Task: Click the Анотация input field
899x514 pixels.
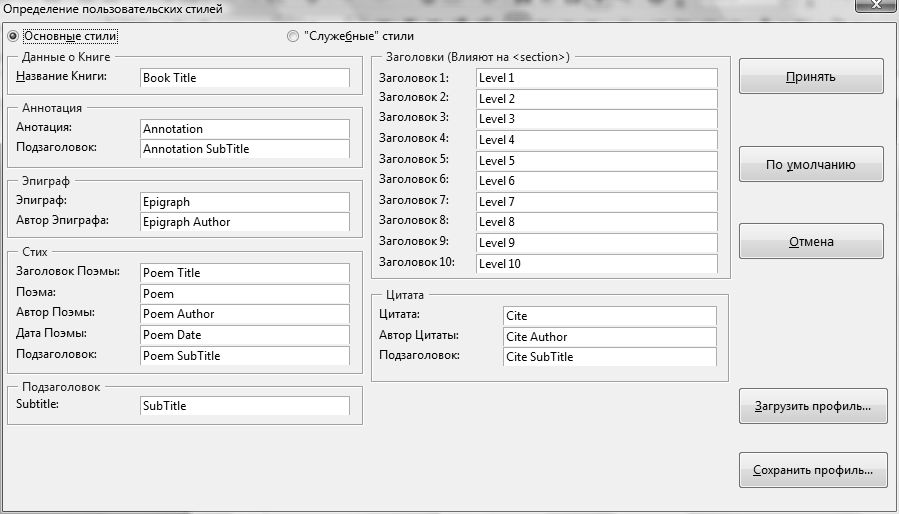Action: point(245,129)
